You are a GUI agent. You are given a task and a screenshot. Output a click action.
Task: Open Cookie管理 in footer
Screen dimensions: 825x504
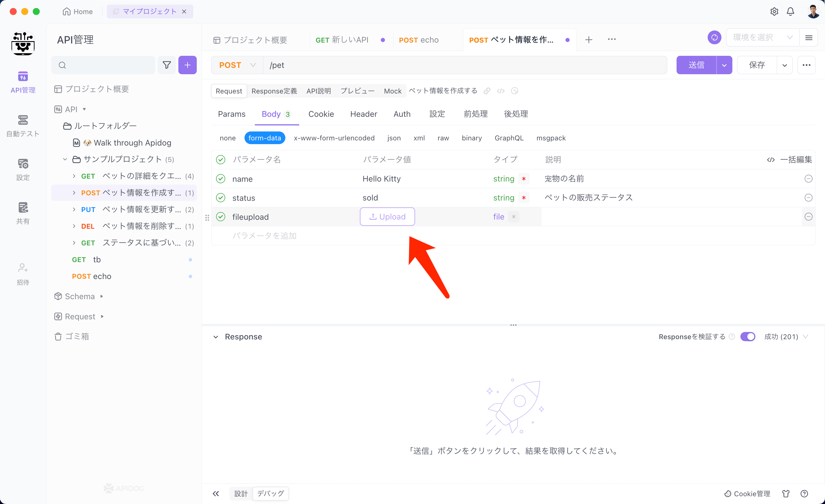pos(747,493)
